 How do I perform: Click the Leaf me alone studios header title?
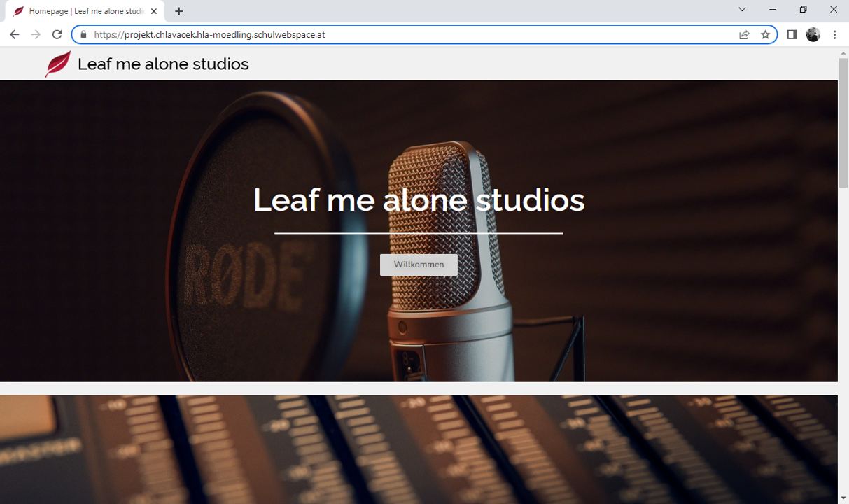tap(163, 64)
